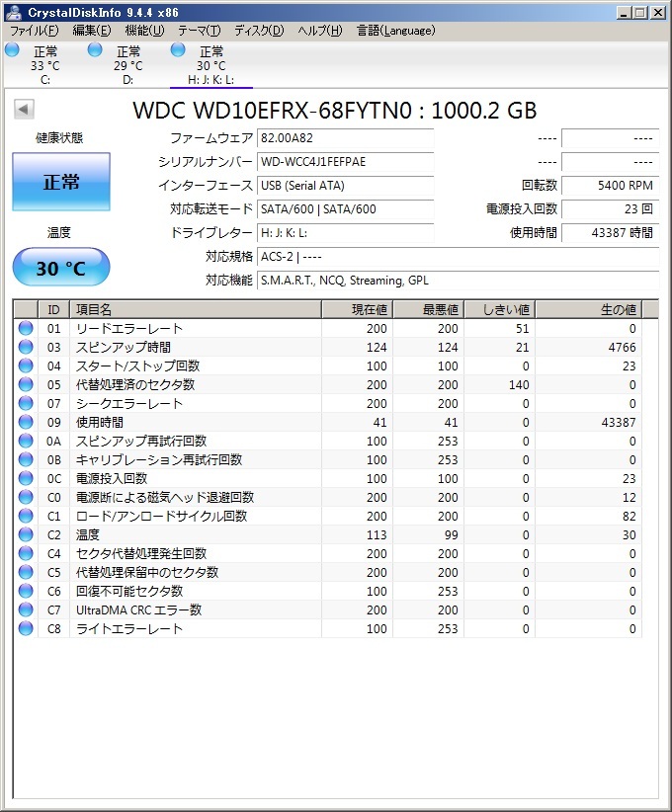Click status orb for ID 05 代替処理済のセクタ数
Image resolution: width=672 pixels, height=812 pixels.
point(26,385)
